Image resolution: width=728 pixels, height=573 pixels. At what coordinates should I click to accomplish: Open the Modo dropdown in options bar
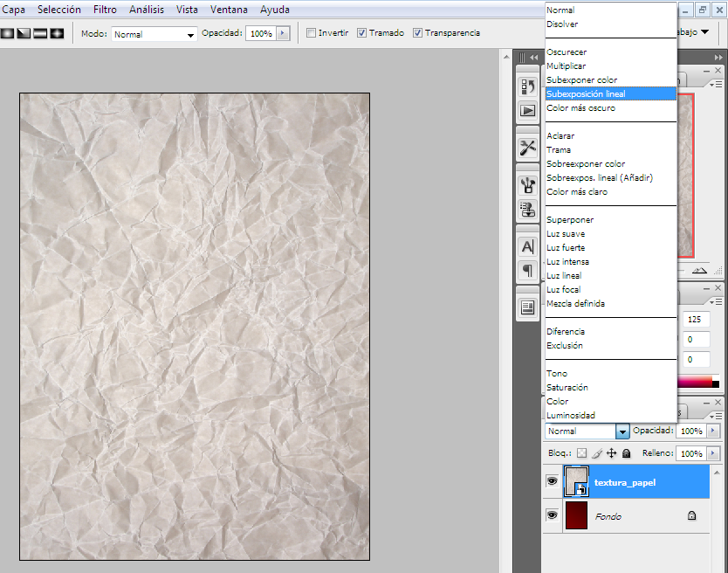tap(154, 34)
